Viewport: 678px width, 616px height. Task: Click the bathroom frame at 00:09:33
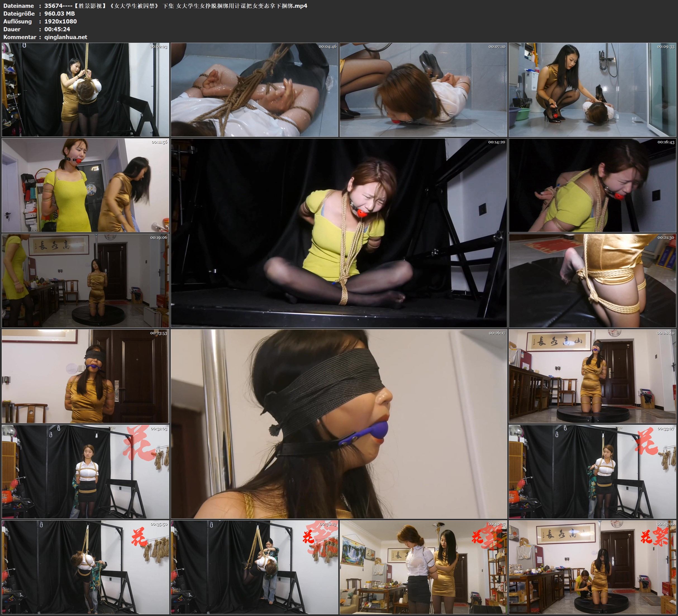(x=592, y=89)
